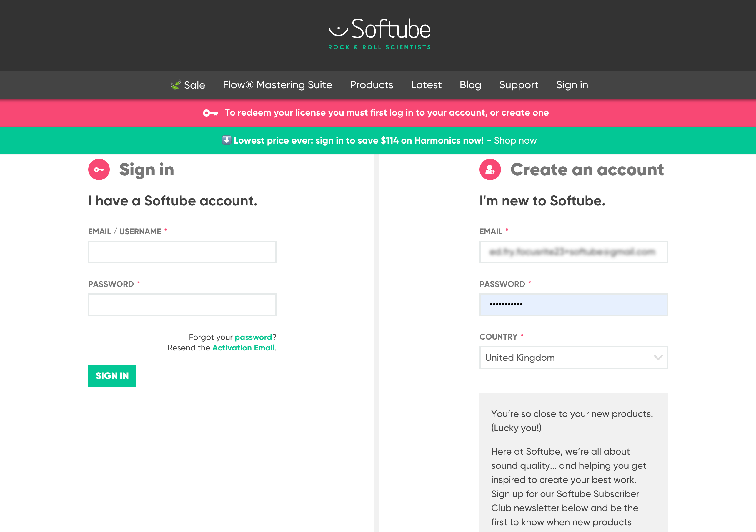Focus the sign-in Password field
This screenshot has height=532, width=756.
tap(182, 305)
